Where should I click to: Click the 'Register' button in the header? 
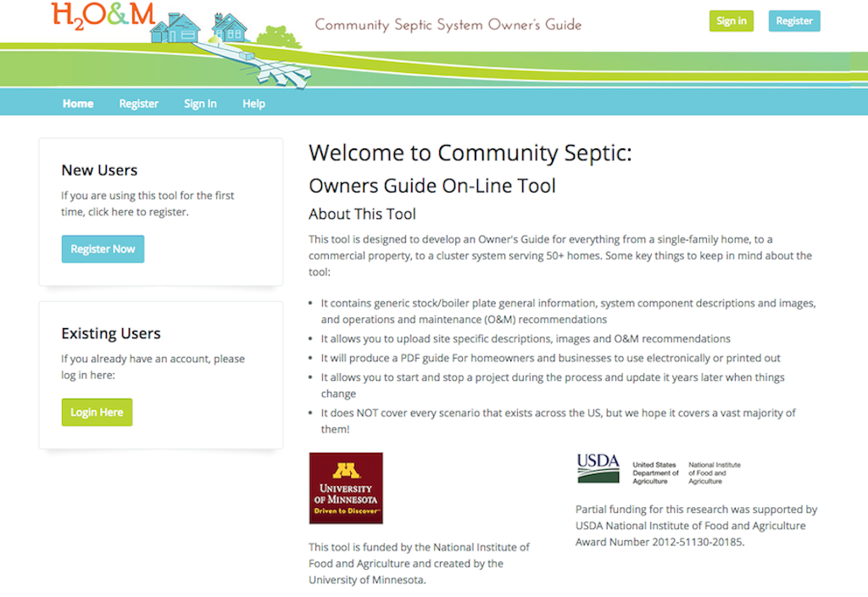794,20
